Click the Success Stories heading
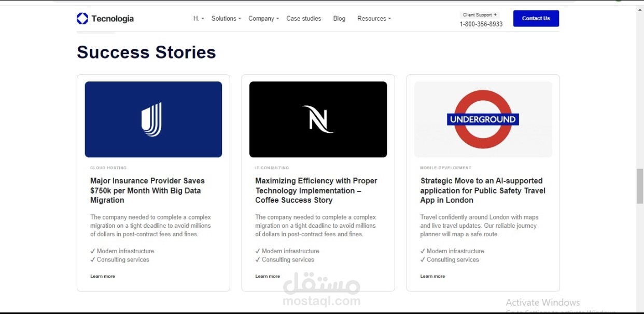644x314 pixels. pos(146,52)
